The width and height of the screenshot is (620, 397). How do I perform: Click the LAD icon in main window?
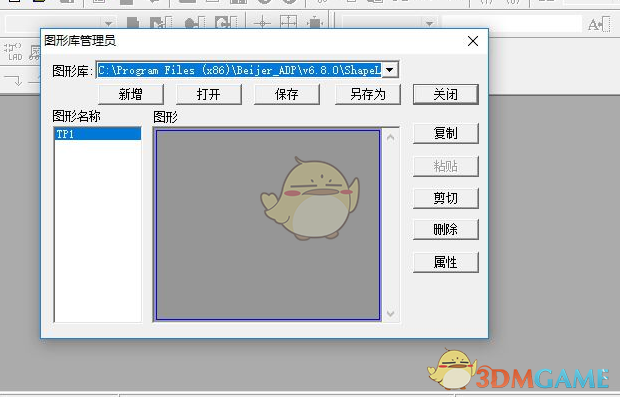pyautogui.click(x=13, y=52)
